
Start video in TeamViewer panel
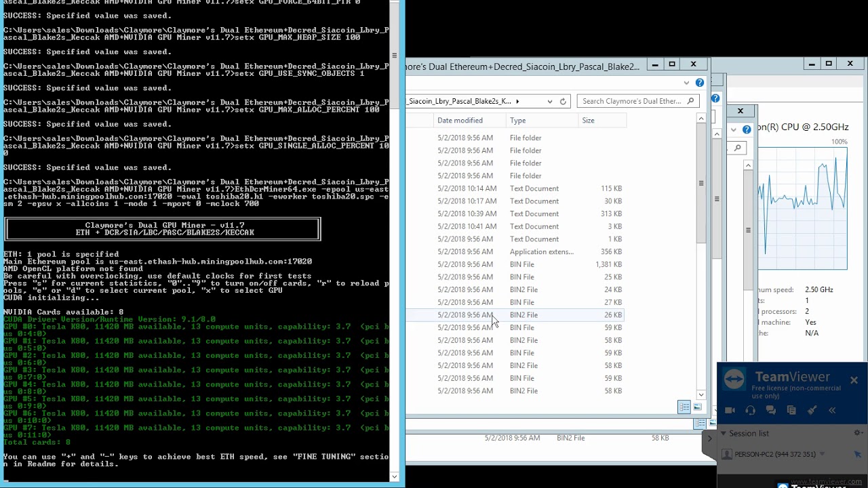click(730, 410)
